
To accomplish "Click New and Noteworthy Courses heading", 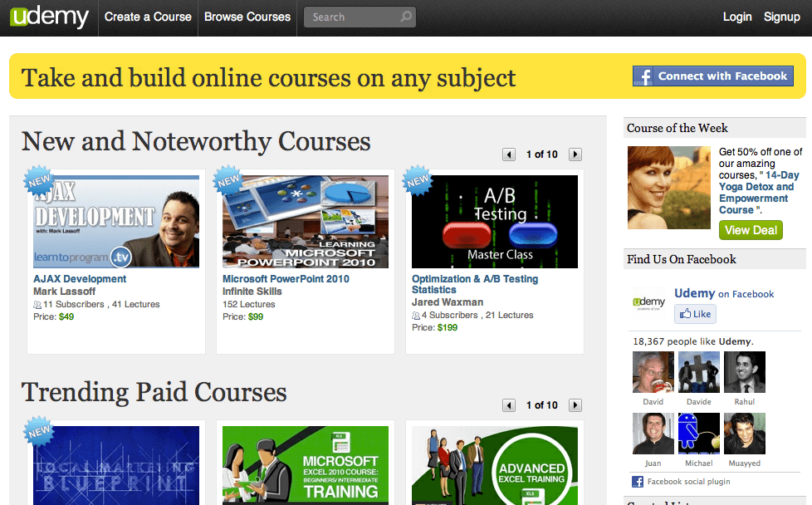I will (196, 141).
